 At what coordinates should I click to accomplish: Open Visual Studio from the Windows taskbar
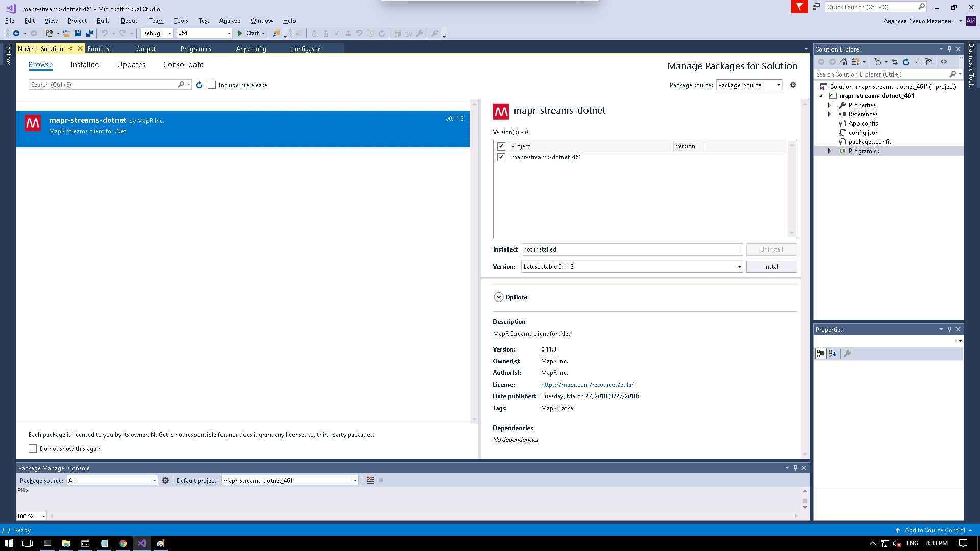142,543
